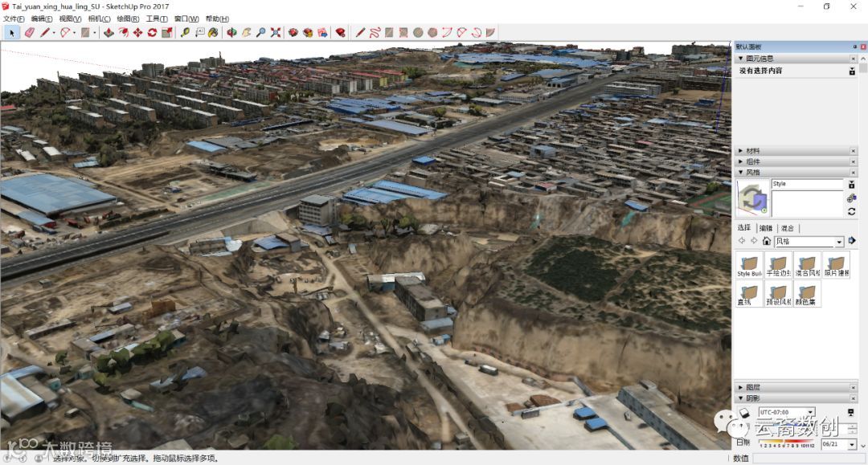The width and height of the screenshot is (868, 465).
Task: Click update style refresh icon
Action: click(851, 212)
